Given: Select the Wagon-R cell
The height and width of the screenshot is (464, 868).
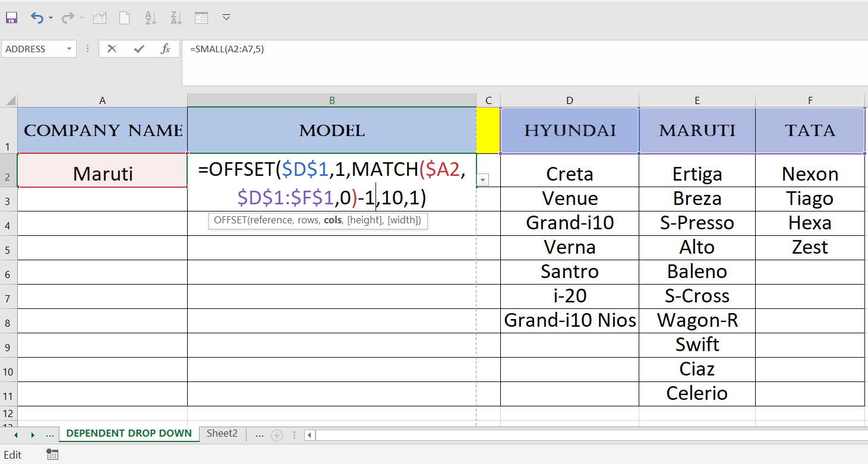Looking at the screenshot, I should [697, 320].
